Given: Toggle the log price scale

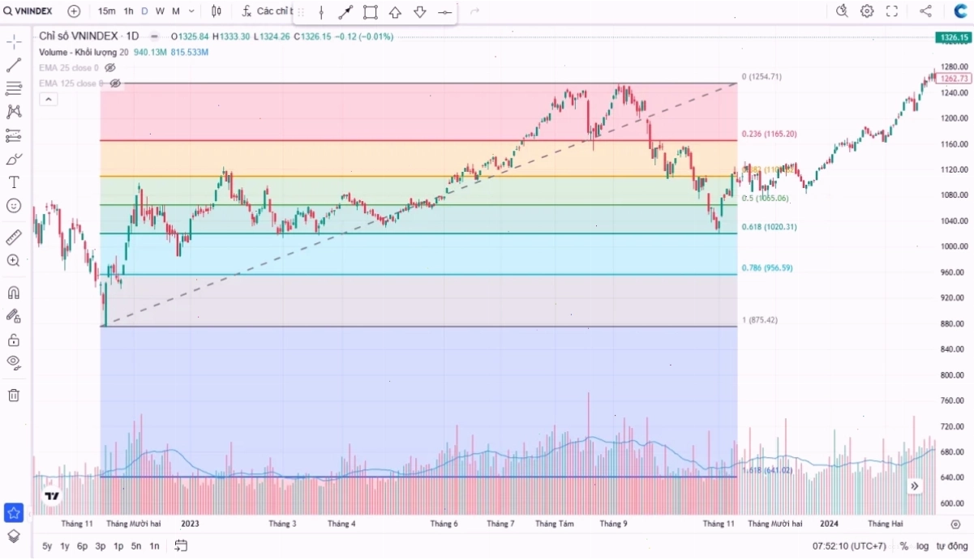Looking at the screenshot, I should click(x=924, y=546).
